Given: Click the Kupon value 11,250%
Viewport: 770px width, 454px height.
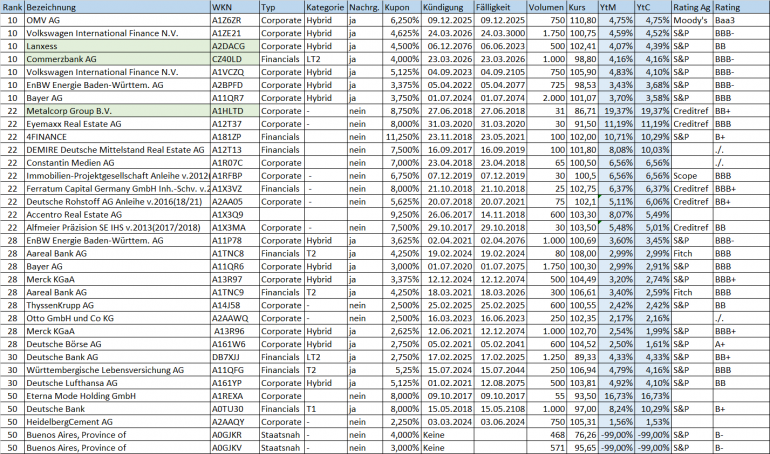Looking at the screenshot, I should [402, 137].
